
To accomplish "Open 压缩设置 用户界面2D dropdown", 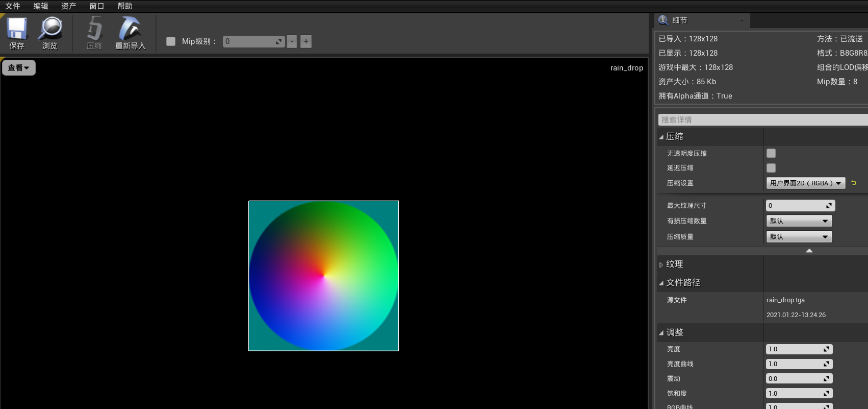I will [806, 183].
